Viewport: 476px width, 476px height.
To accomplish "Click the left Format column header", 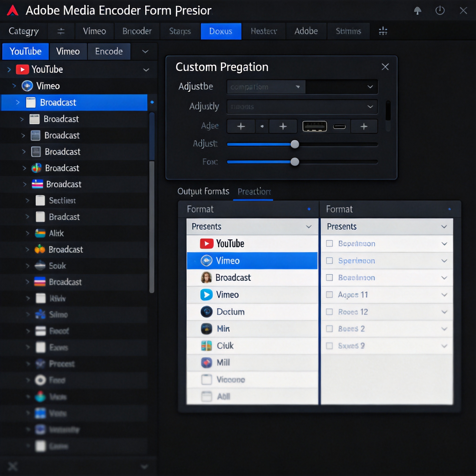I will (249, 209).
